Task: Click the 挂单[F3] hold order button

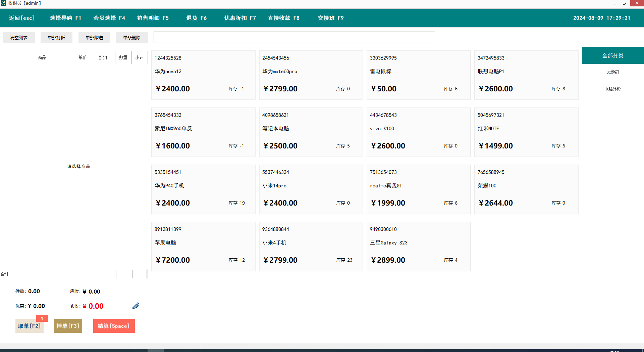Action: (68, 326)
